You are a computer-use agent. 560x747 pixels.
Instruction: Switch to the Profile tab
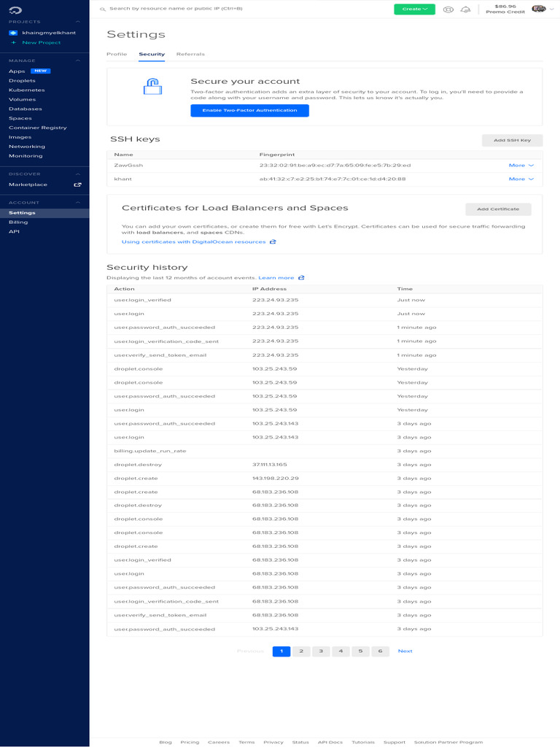click(x=117, y=54)
